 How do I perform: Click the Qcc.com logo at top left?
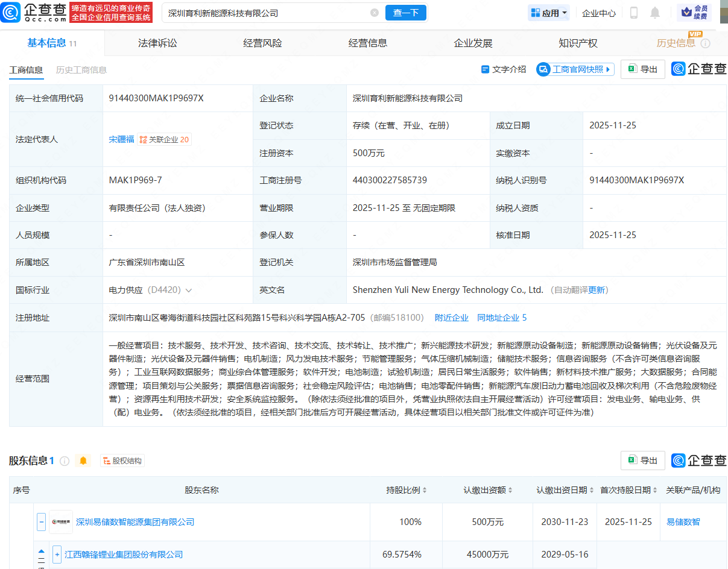[x=34, y=13]
